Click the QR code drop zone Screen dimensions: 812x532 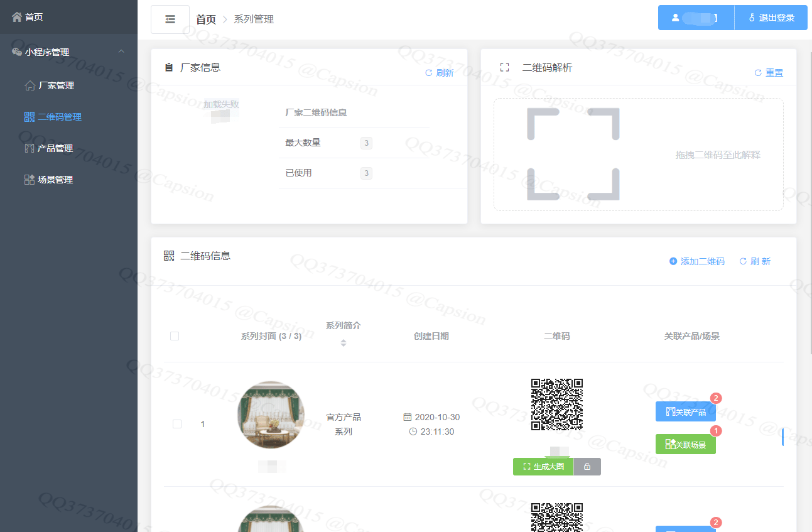click(638, 155)
